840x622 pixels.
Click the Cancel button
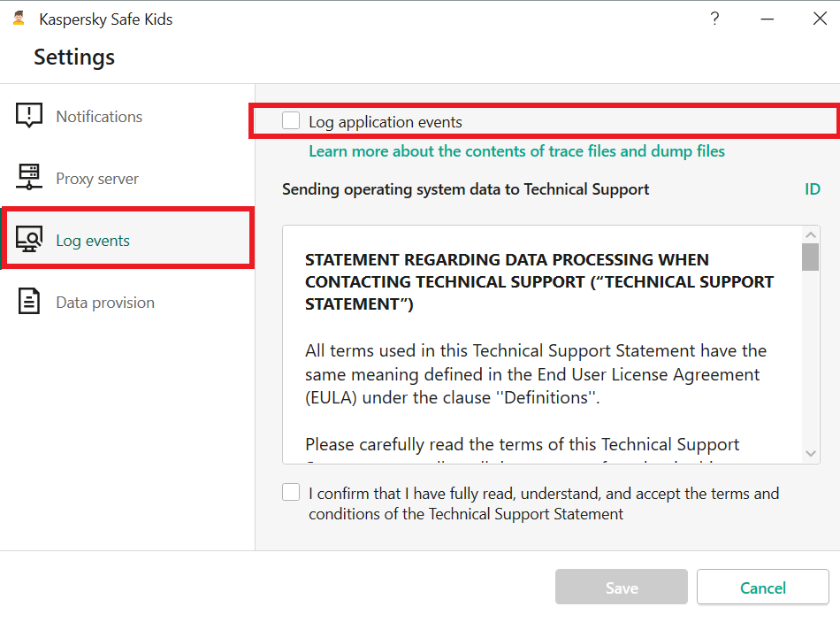pyautogui.click(x=762, y=588)
